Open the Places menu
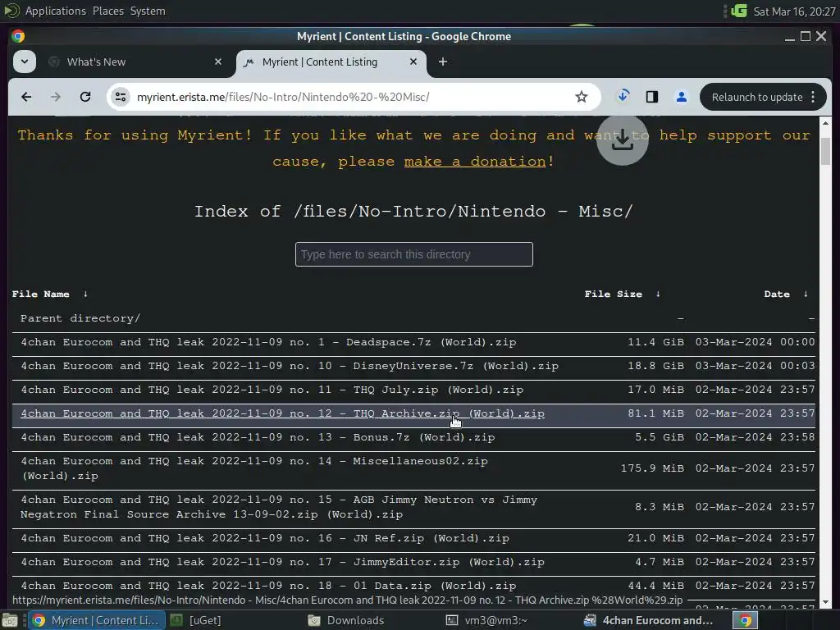The width and height of the screenshot is (840, 630). 107,11
